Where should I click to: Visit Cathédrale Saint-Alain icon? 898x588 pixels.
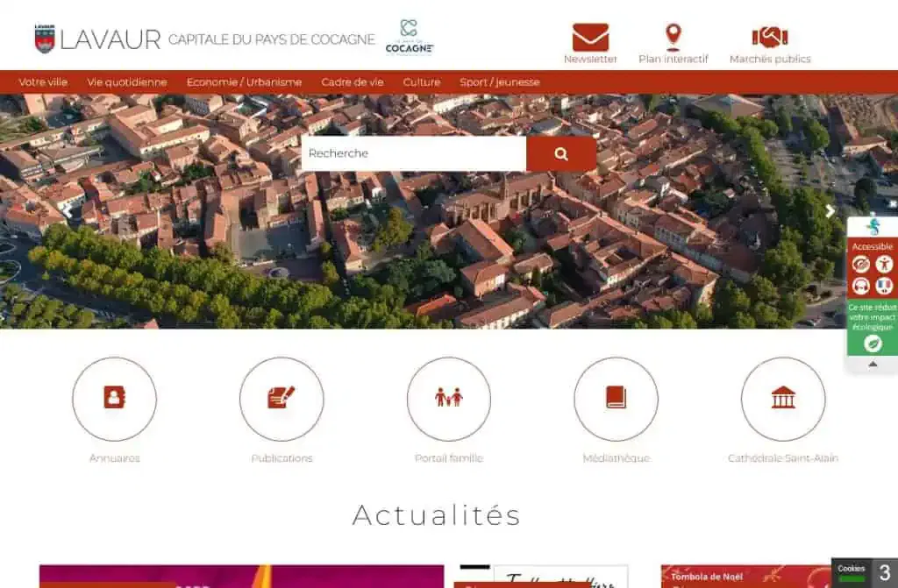782,399
